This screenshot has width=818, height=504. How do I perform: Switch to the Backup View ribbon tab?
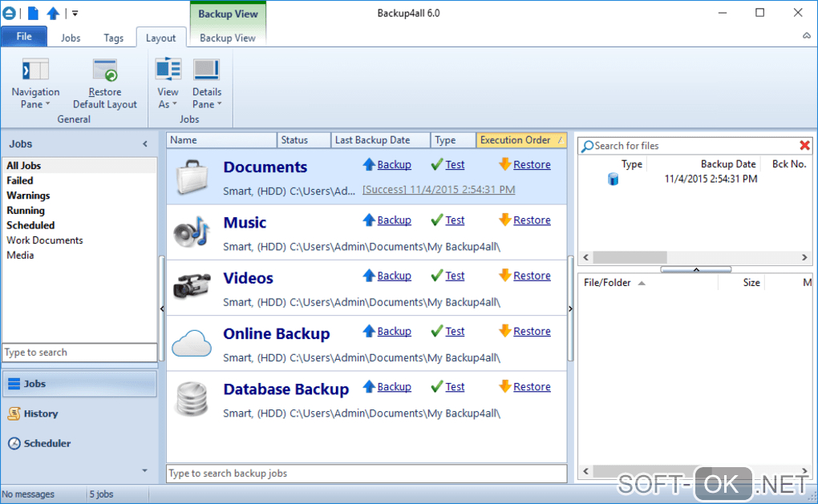[228, 38]
